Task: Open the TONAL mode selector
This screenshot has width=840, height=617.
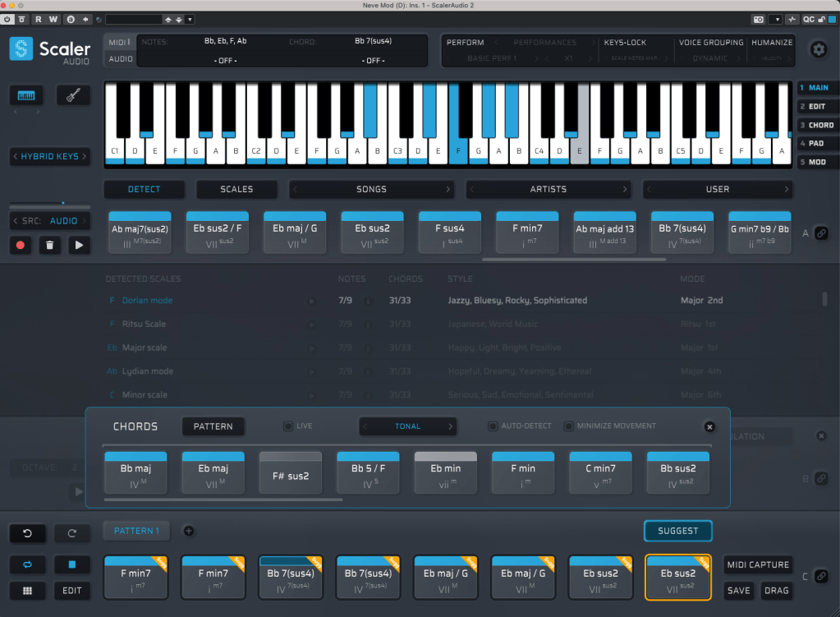Action: tap(407, 426)
